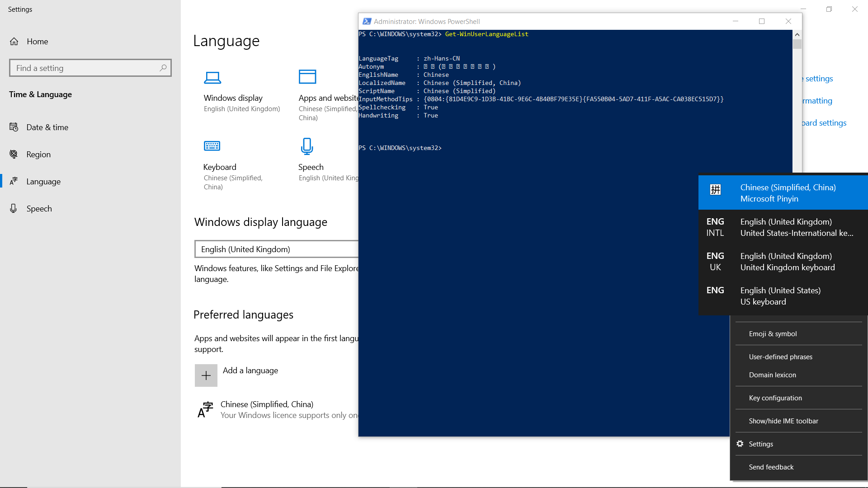Click the Time & Language section heading
Image resolution: width=868 pixels, height=488 pixels.
pos(40,94)
